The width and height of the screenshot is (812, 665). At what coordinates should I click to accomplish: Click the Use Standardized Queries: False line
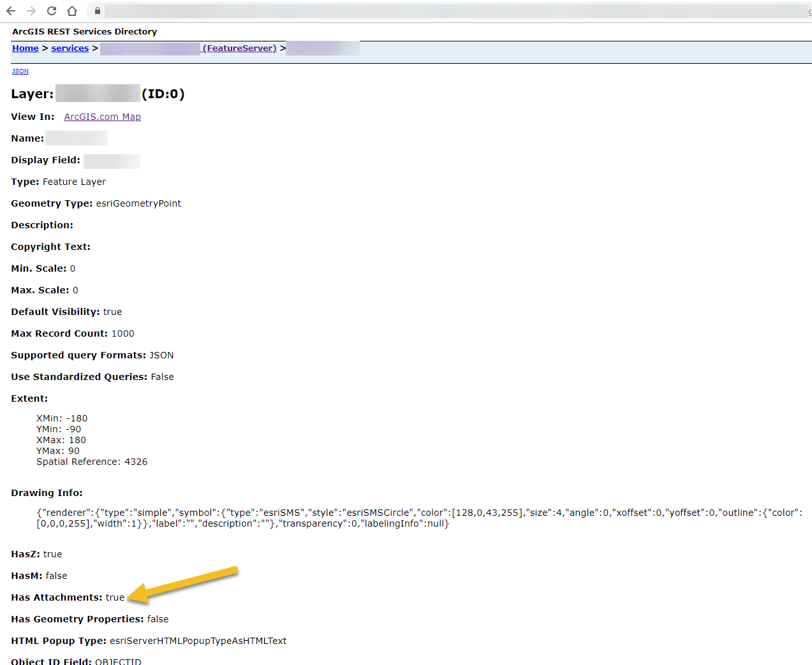pyautogui.click(x=92, y=377)
